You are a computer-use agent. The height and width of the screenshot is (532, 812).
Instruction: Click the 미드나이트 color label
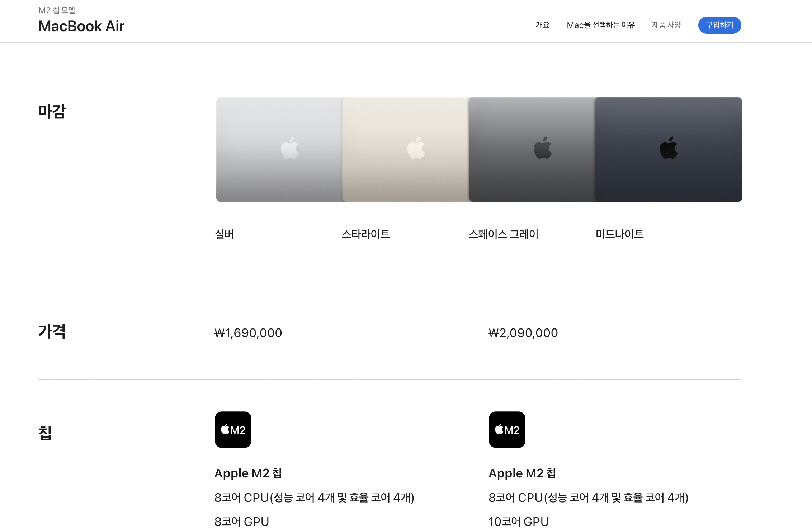[x=619, y=234]
